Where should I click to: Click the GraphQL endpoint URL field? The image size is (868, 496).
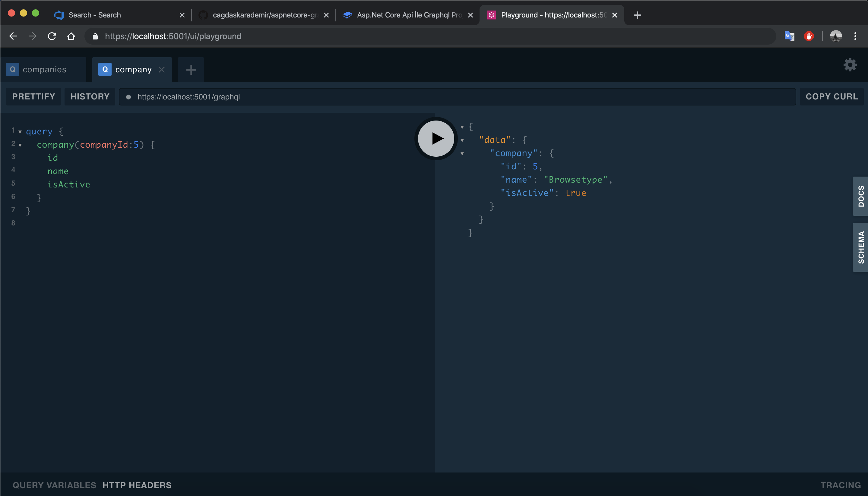click(457, 97)
